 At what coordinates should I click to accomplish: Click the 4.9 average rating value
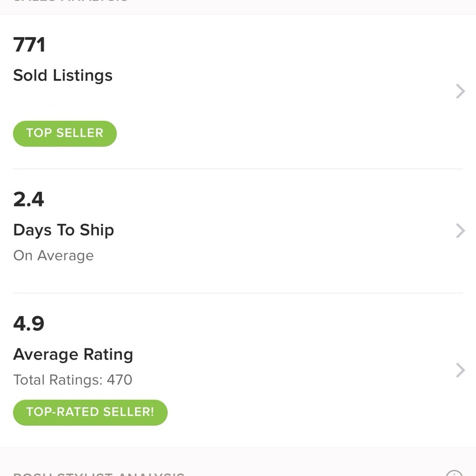click(x=29, y=323)
